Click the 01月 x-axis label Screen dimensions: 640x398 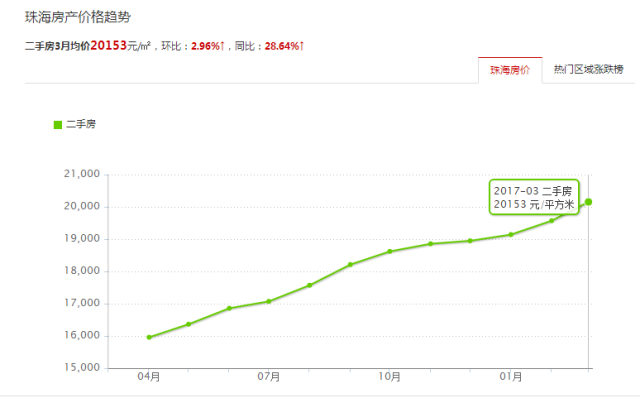(x=511, y=376)
